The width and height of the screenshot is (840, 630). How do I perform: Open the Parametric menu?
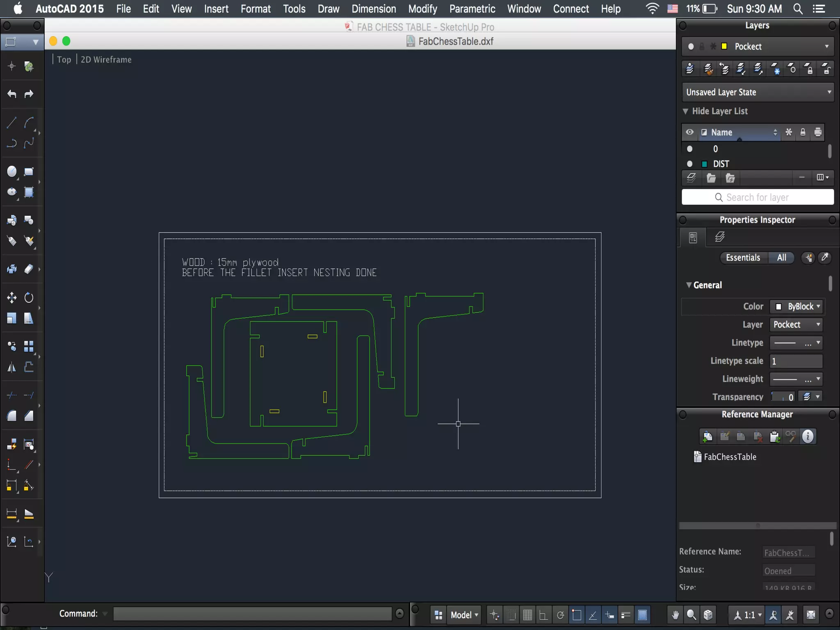pos(472,9)
